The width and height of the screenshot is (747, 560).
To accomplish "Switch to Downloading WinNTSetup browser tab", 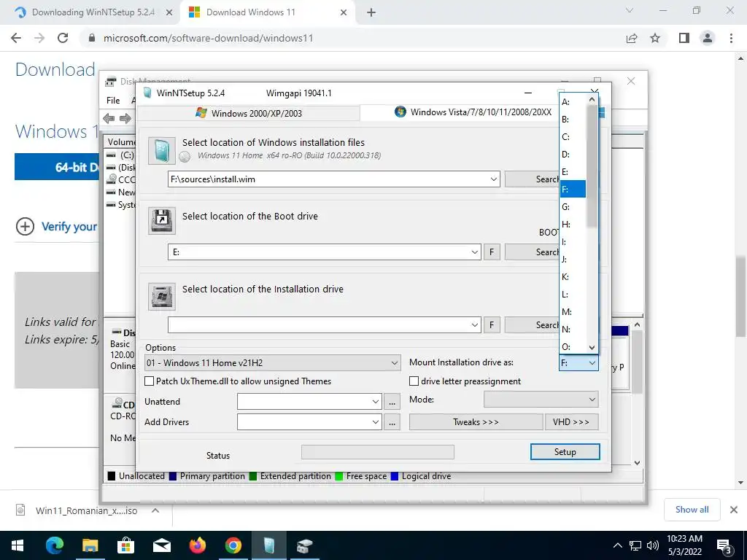I will coord(93,12).
